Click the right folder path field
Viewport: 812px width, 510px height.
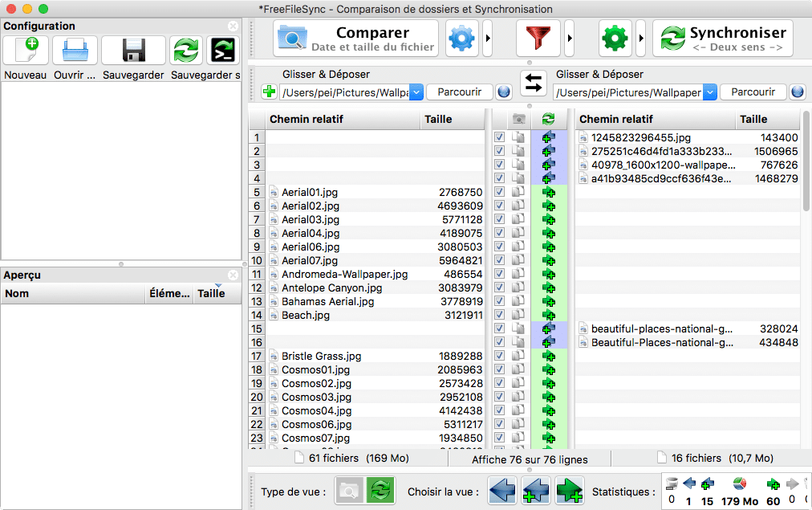pos(628,92)
